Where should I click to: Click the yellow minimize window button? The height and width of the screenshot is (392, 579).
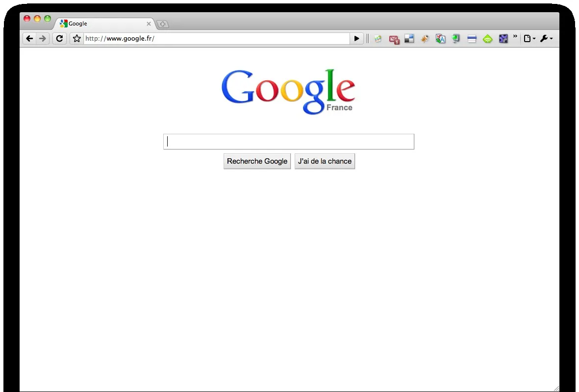(x=37, y=19)
